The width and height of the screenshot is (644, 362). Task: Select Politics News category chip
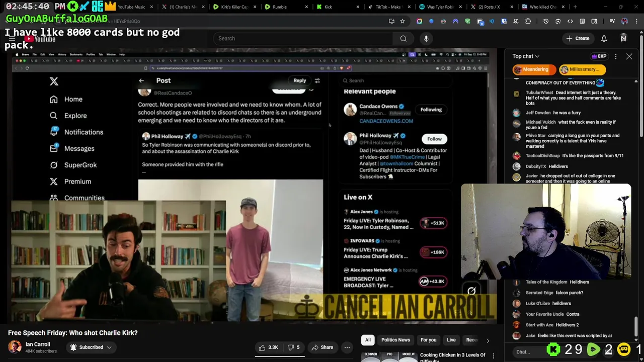click(x=395, y=340)
